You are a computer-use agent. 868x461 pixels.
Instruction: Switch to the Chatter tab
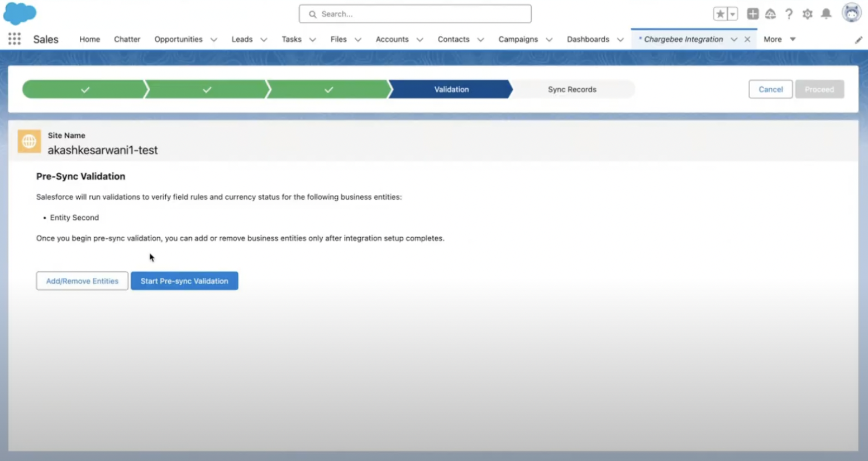(127, 39)
